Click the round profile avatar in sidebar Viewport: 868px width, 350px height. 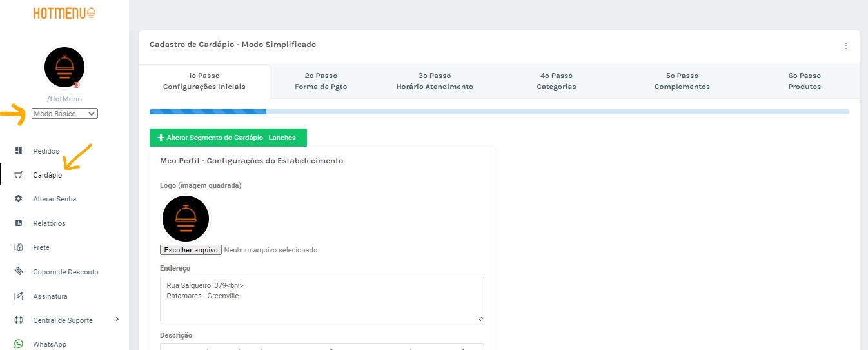coord(64,68)
